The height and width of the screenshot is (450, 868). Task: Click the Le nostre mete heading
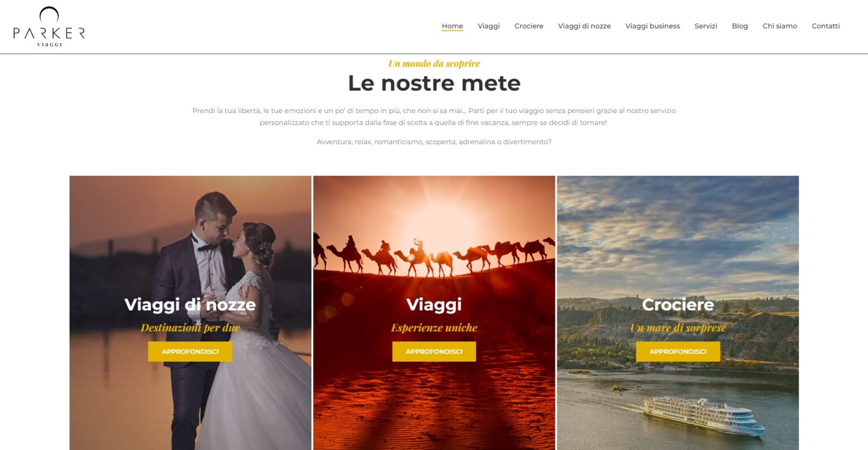[434, 83]
